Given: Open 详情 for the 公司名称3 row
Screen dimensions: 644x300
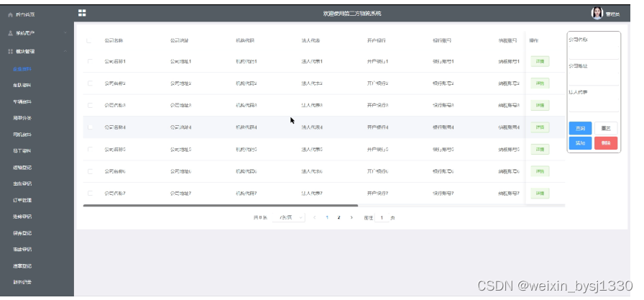Looking at the screenshot, I should pyautogui.click(x=540, y=105).
